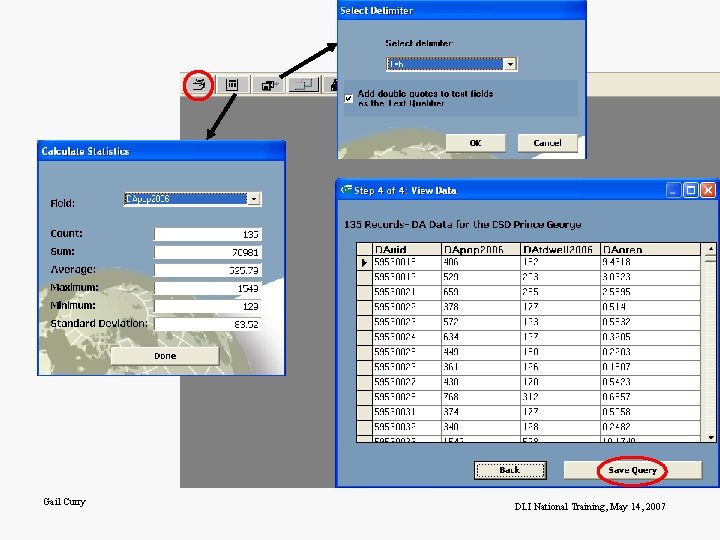The width and height of the screenshot is (720, 540).
Task: Click the scroll-down arrow of the data grid
Action: click(x=710, y=437)
